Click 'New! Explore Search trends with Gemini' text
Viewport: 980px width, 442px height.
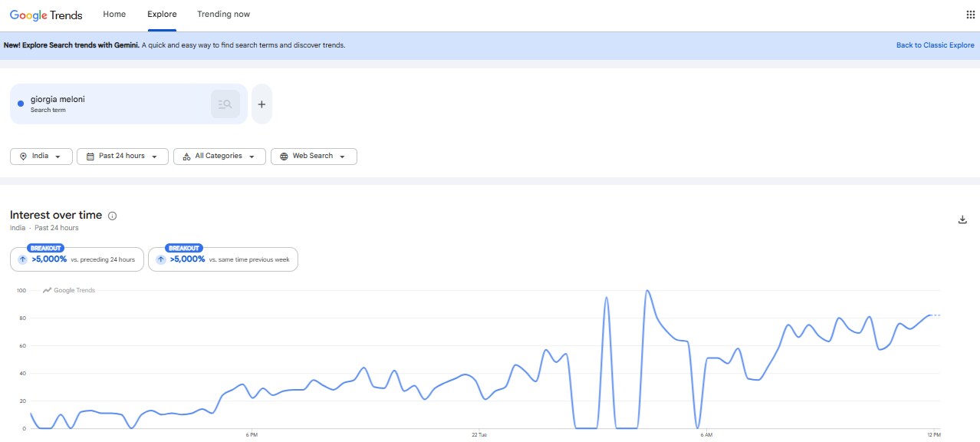coord(72,45)
